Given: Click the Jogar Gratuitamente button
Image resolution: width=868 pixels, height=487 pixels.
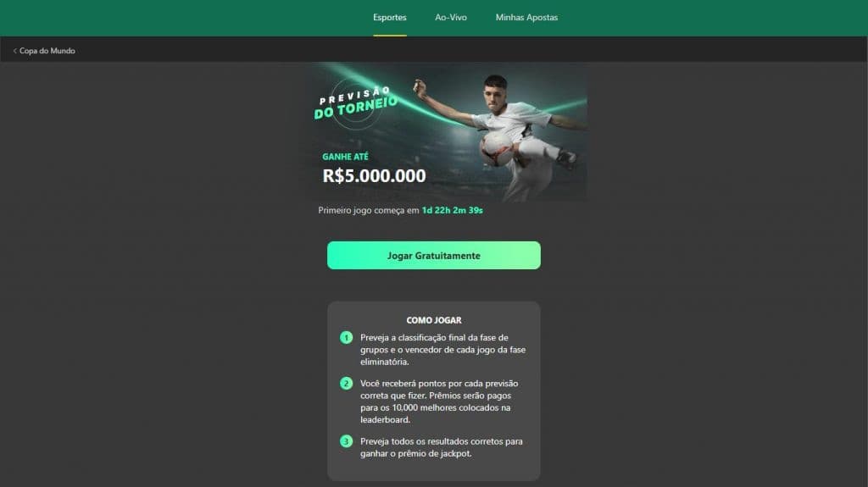Looking at the screenshot, I should tap(433, 255).
